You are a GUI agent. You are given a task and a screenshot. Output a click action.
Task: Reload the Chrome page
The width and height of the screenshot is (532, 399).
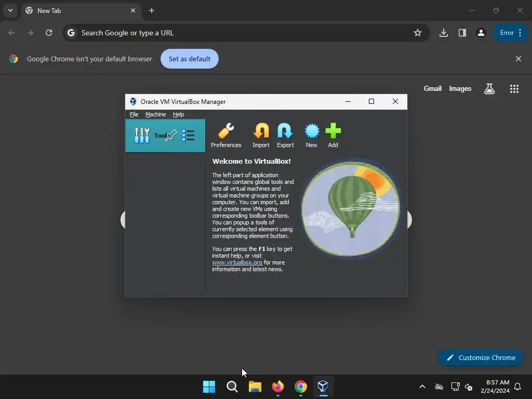coord(49,33)
